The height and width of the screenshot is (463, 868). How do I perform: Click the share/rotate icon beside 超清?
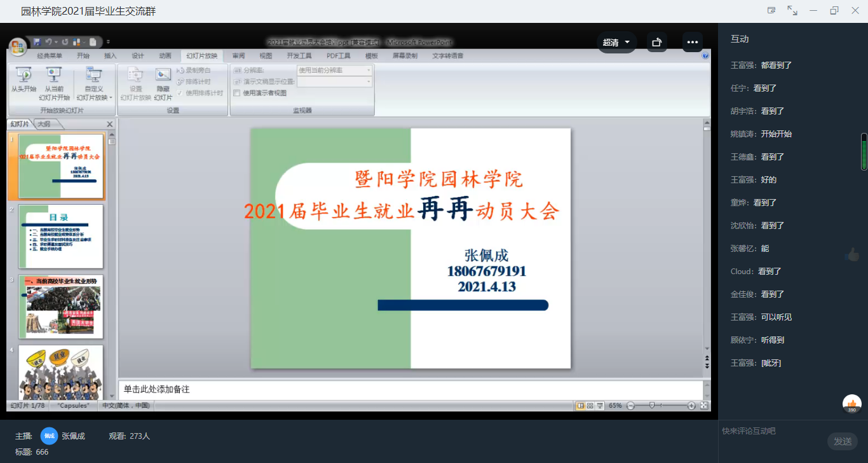point(657,42)
